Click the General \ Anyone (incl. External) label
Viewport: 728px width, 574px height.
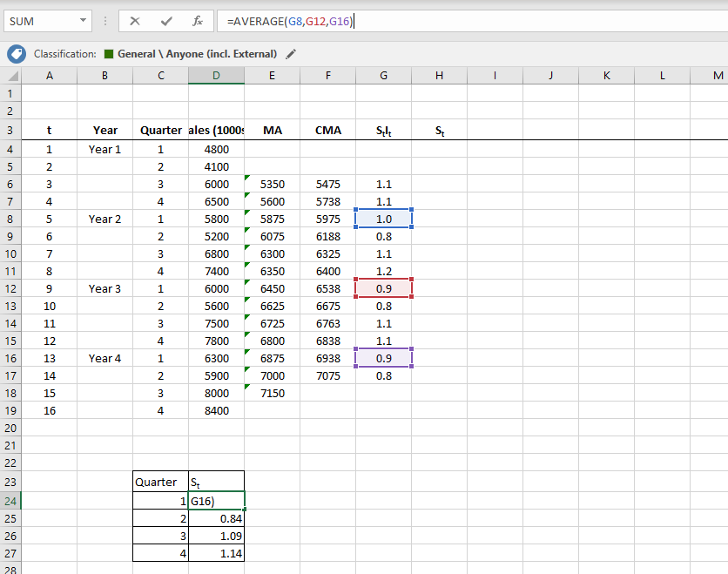(x=197, y=54)
